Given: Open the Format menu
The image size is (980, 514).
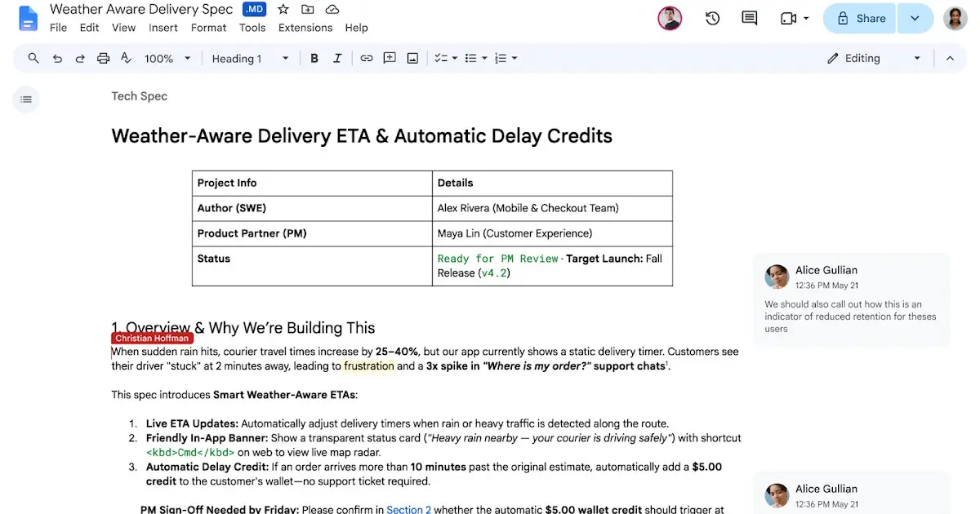Looking at the screenshot, I should (208, 27).
